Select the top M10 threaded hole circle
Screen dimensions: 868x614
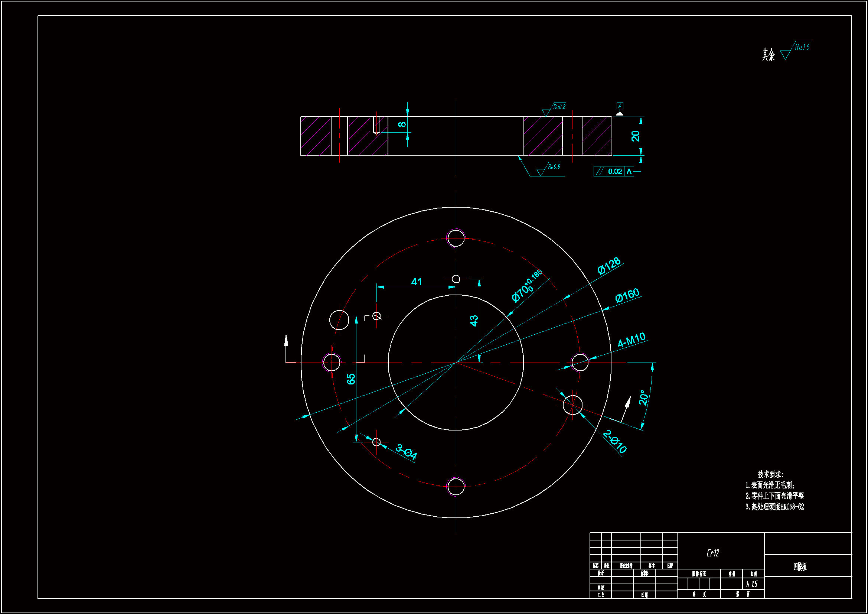click(456, 238)
